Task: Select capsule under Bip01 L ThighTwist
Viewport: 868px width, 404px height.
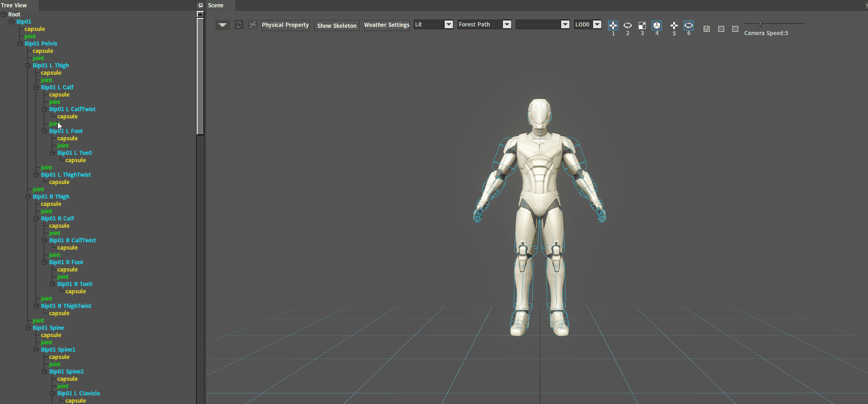Action: 59,182
